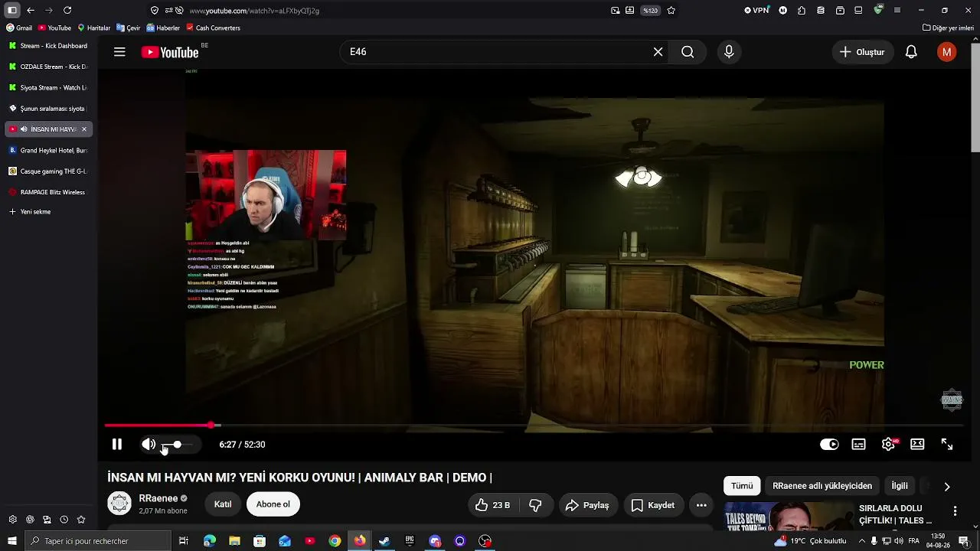Image resolution: width=980 pixels, height=551 pixels.
Task: Open the RRaenee channel name link
Action: [x=158, y=498]
